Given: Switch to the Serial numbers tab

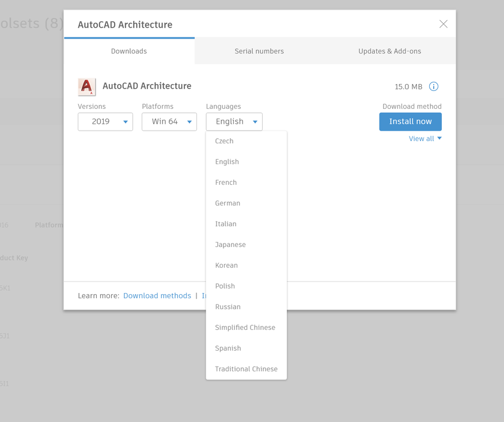Looking at the screenshot, I should 259,51.
